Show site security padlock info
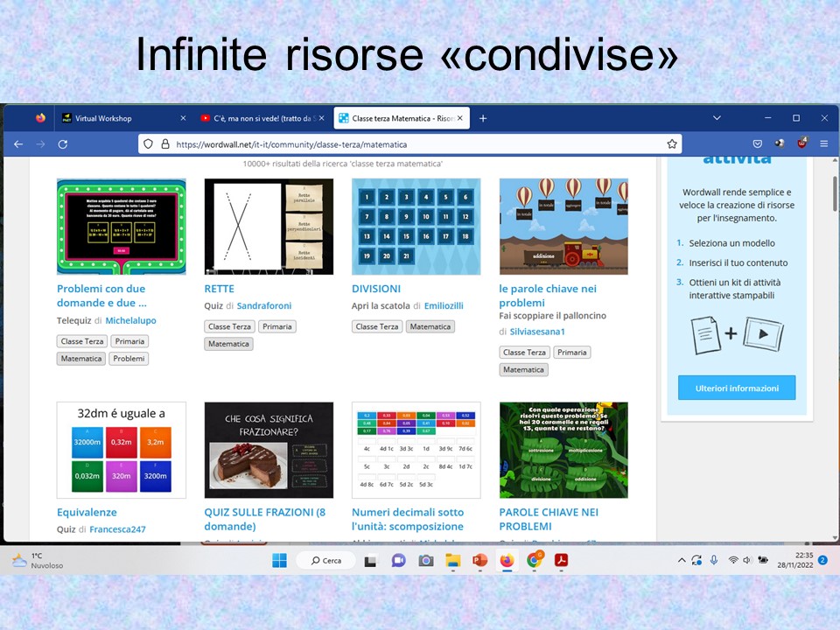 click(165, 144)
